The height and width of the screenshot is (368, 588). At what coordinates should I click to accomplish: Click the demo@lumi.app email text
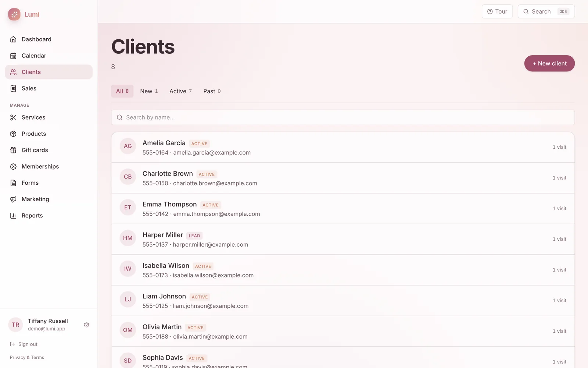[x=46, y=329]
